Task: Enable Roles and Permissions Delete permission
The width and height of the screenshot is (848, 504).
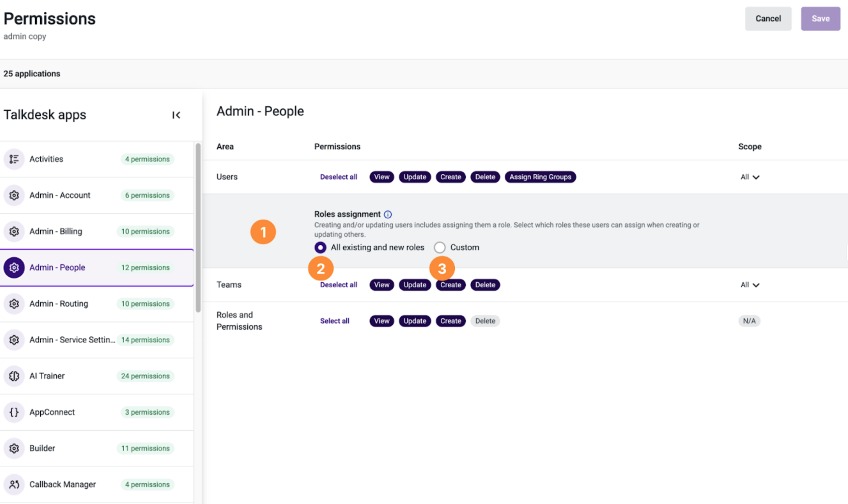Action: tap(485, 321)
